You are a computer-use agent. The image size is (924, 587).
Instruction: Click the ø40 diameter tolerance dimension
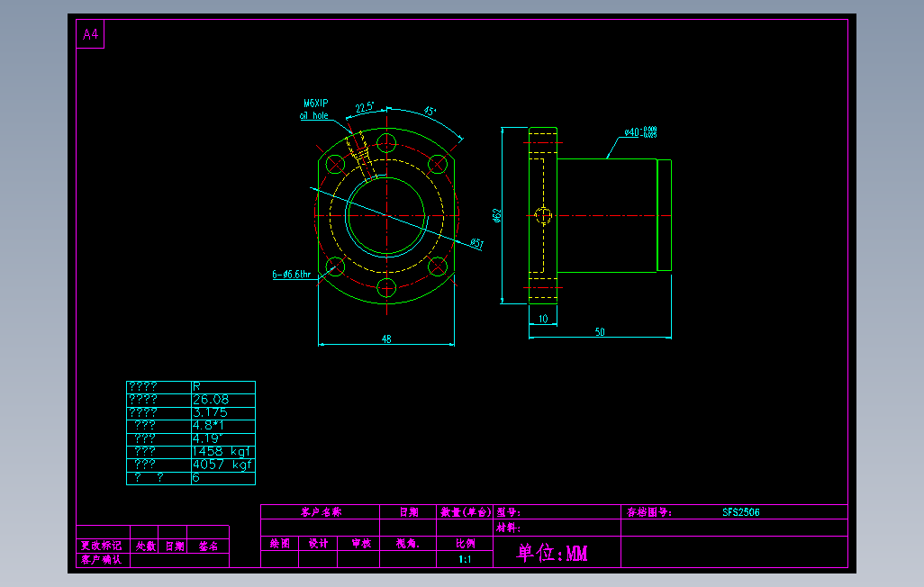coord(640,132)
